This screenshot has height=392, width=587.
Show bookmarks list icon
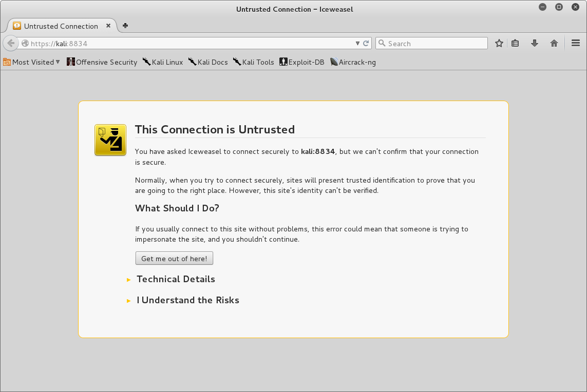pyautogui.click(x=515, y=44)
